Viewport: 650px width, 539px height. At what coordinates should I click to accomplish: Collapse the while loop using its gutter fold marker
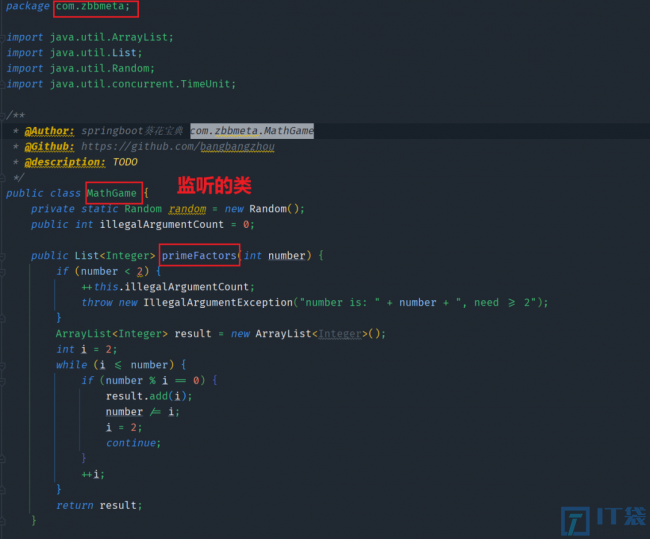(2, 367)
